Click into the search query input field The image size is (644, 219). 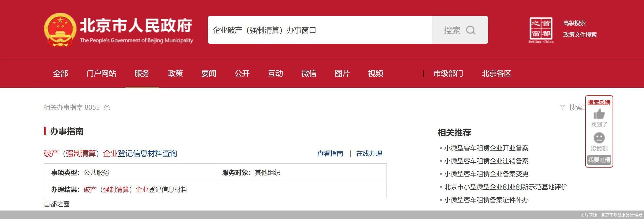point(319,30)
